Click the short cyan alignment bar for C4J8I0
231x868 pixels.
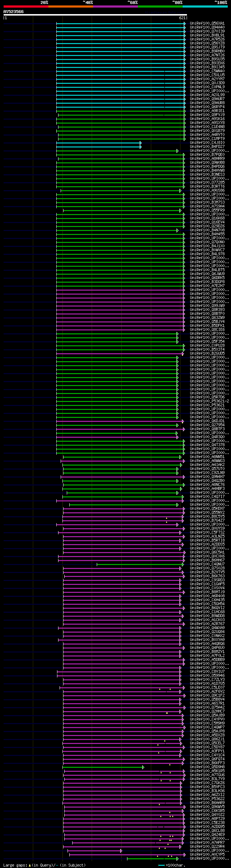[99, 143]
